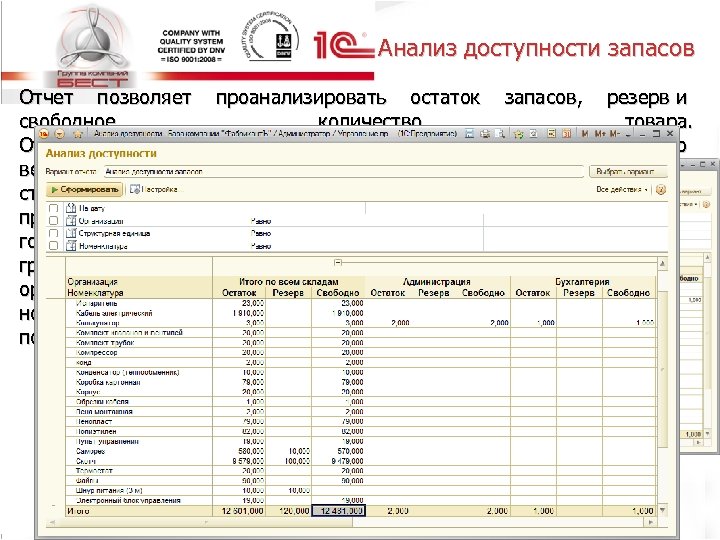Open the Calendar icon in title bar
The height and width of the screenshot is (540, 720).
tap(567, 134)
